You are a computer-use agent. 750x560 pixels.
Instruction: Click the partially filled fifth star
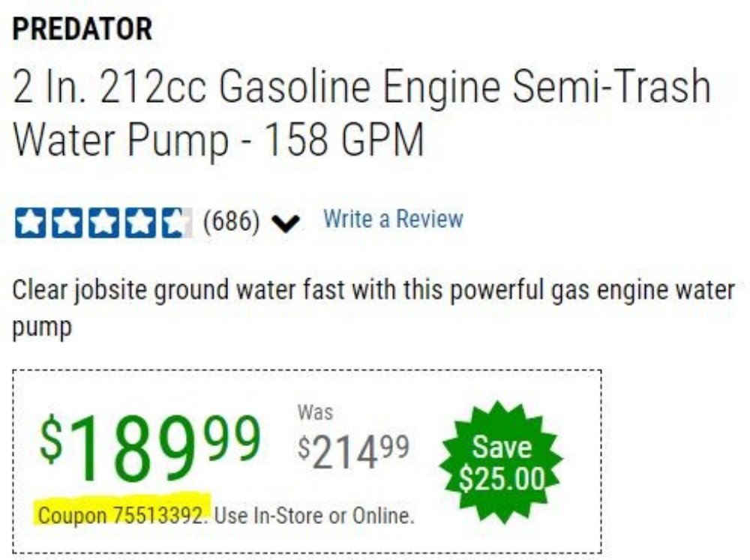click(176, 223)
